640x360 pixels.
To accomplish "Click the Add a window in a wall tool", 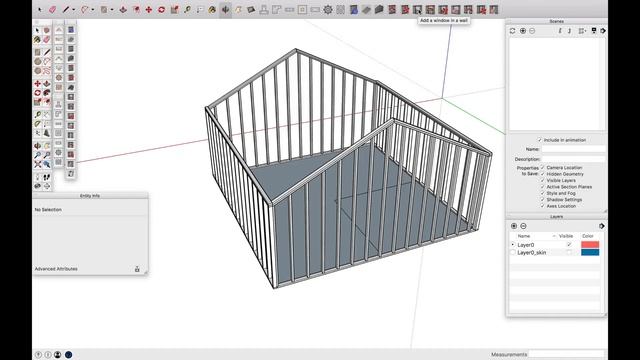I will tap(418, 9).
